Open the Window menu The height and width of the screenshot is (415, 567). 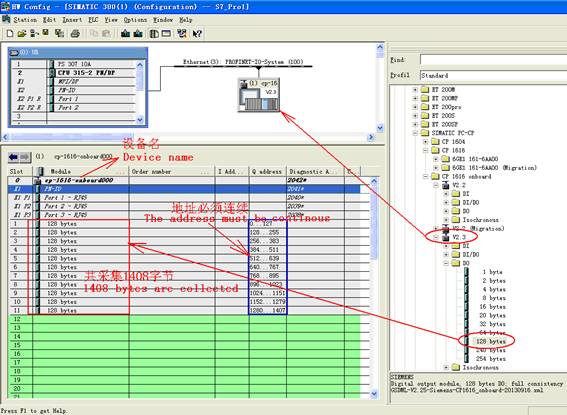[x=163, y=20]
